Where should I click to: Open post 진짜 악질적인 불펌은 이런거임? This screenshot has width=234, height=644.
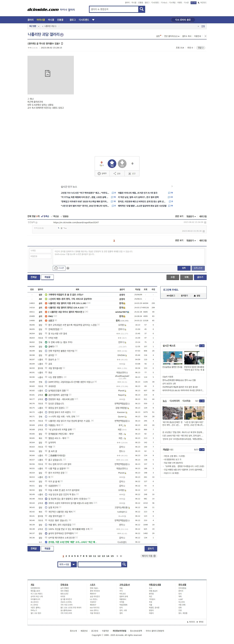61,351
